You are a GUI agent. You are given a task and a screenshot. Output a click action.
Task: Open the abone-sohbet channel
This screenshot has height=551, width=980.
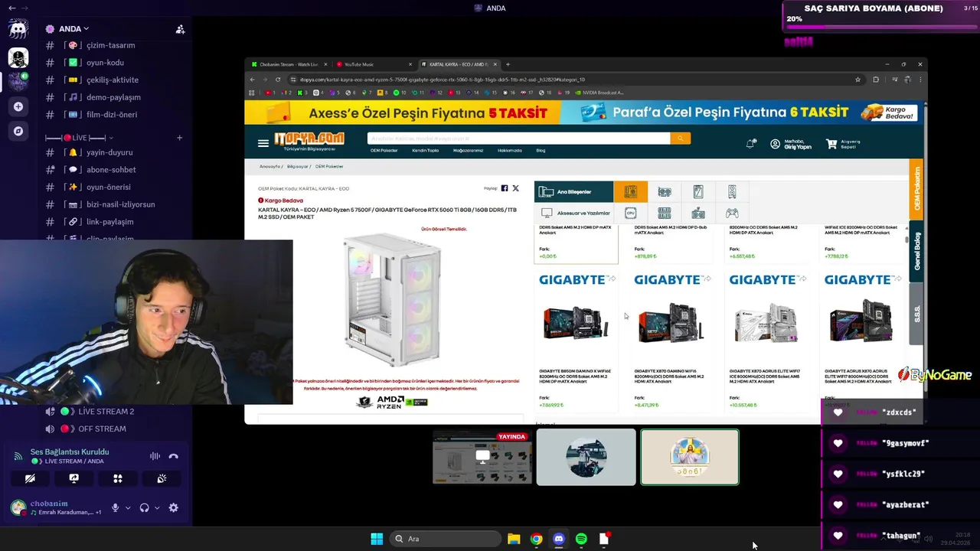point(111,170)
